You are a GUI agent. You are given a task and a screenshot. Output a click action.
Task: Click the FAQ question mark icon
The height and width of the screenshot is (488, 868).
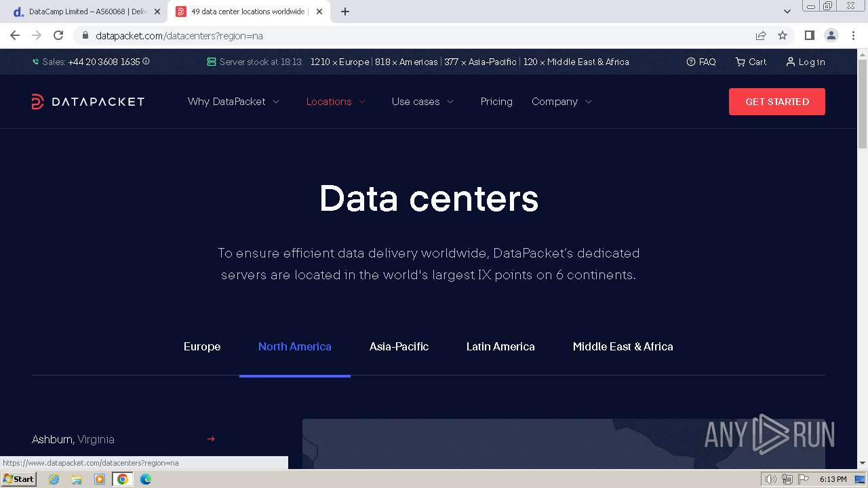point(691,62)
